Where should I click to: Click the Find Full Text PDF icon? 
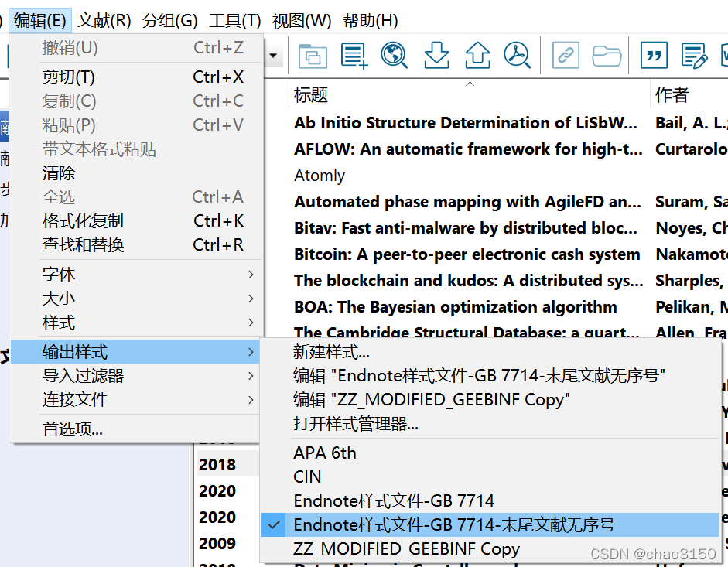pos(518,55)
